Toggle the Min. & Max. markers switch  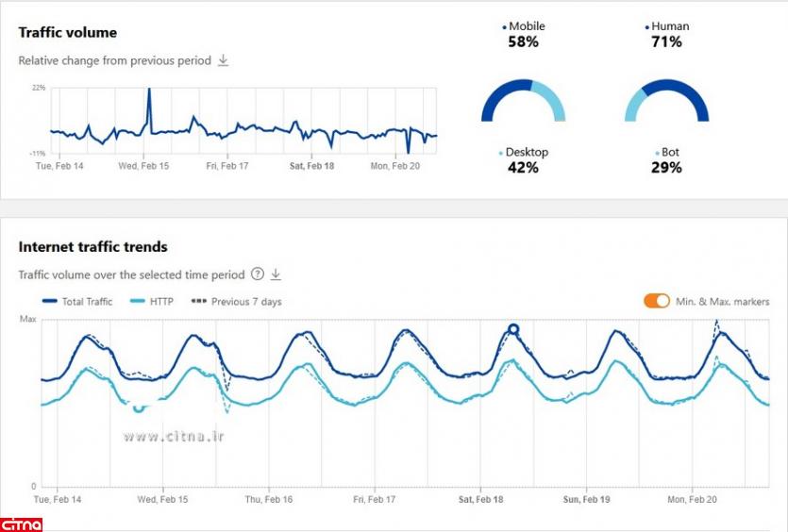pyautogui.click(x=657, y=301)
